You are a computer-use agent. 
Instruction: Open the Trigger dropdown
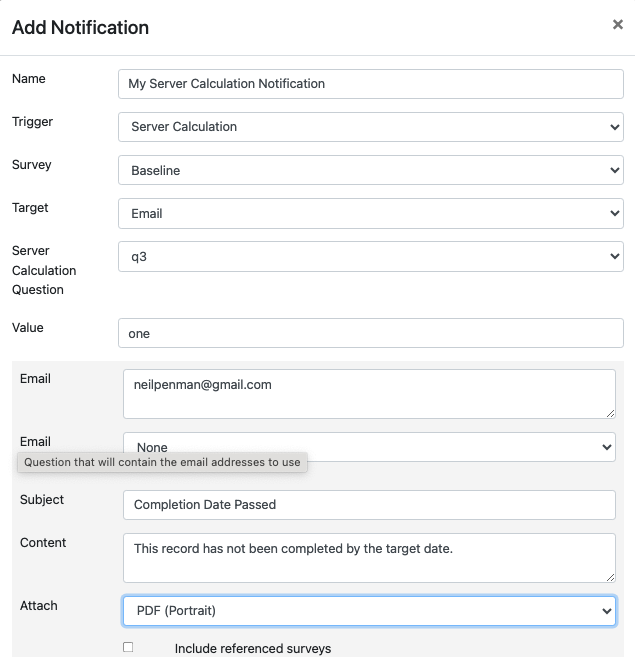click(x=371, y=127)
